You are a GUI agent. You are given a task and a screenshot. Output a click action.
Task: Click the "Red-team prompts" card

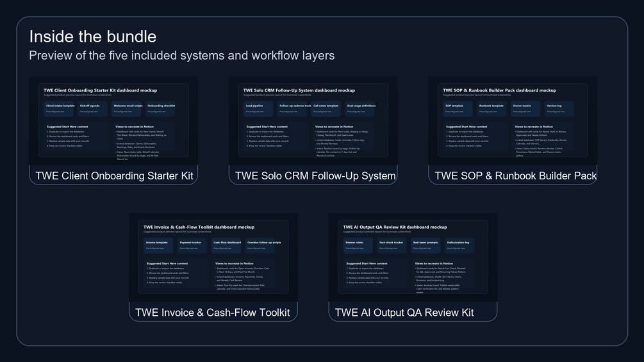[425, 245]
